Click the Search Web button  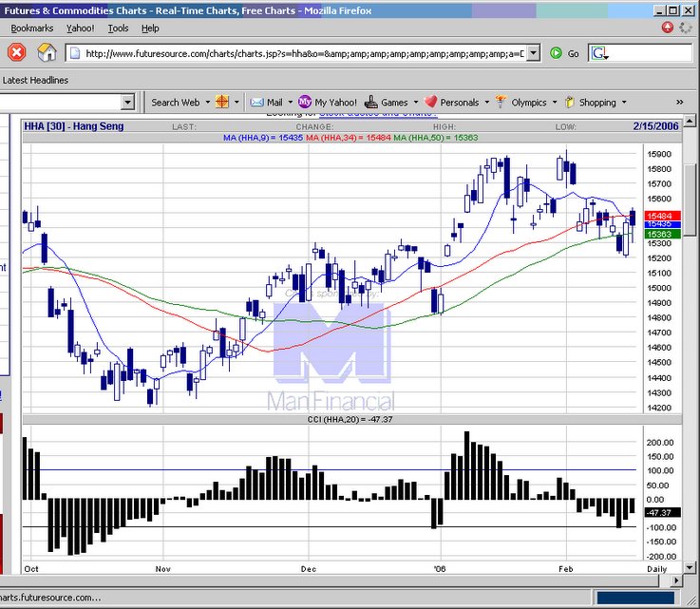point(176,103)
